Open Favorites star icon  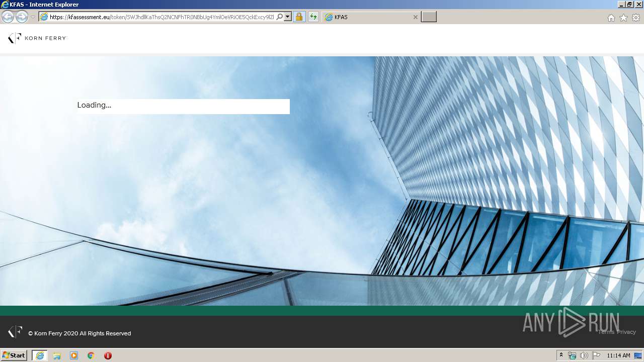tap(623, 18)
